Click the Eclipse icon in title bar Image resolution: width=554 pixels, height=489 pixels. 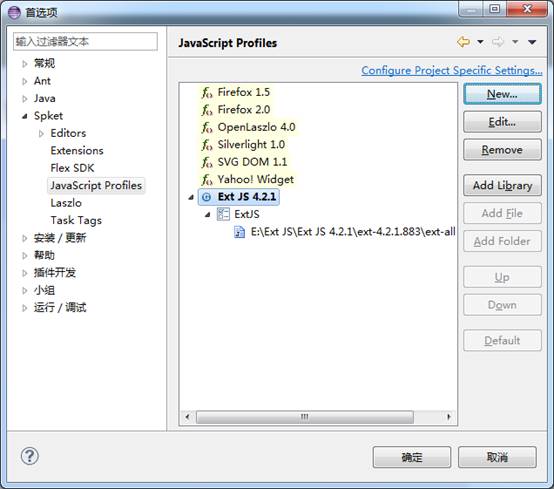(14, 12)
